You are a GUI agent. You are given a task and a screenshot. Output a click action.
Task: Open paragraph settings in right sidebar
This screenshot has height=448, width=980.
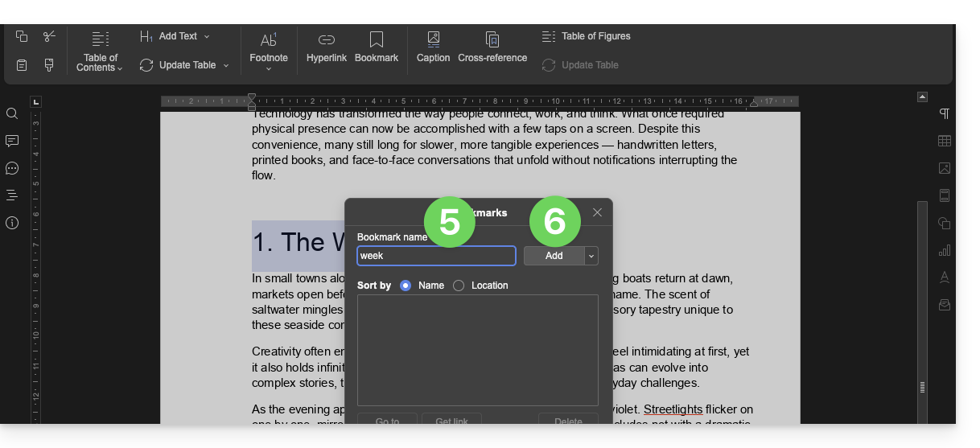pyautogui.click(x=945, y=114)
